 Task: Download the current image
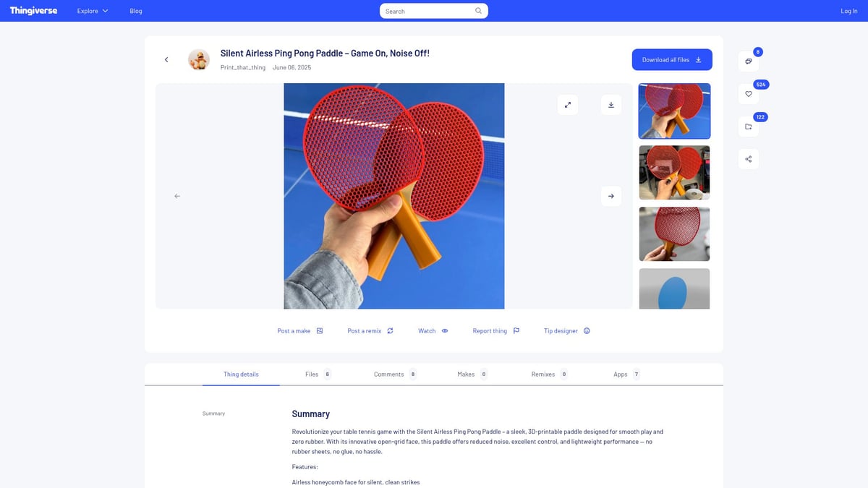point(611,105)
